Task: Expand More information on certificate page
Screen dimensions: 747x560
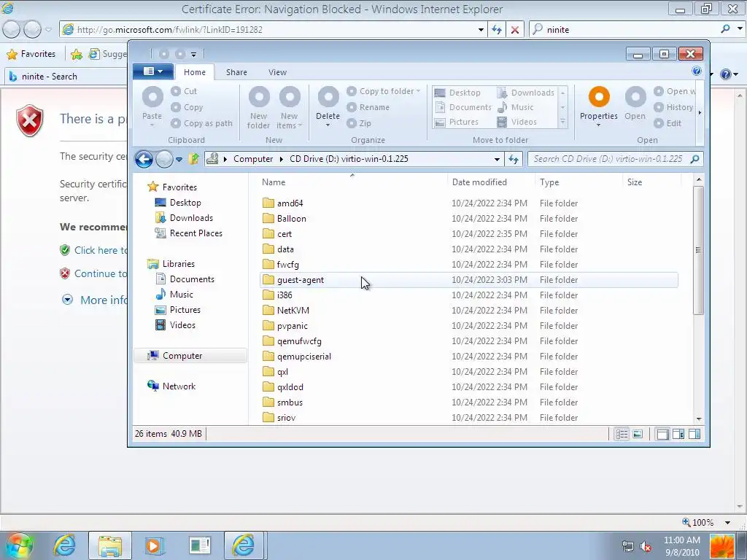Action: tap(95, 300)
